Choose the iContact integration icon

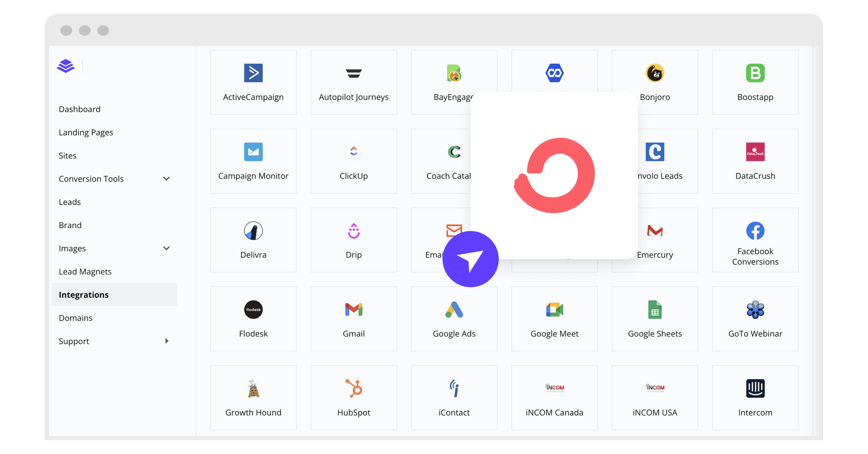[454, 388]
